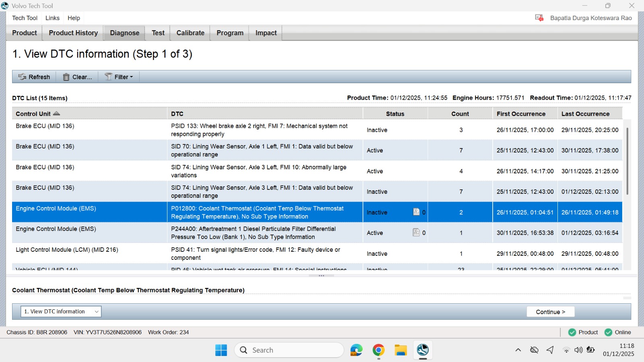Select the PSID 41 Turn signal lights row

tap(317, 253)
